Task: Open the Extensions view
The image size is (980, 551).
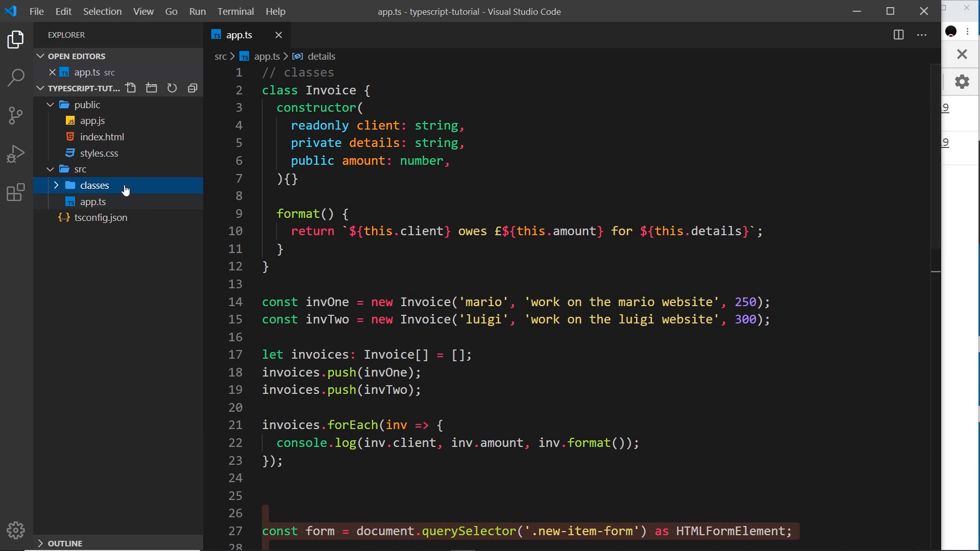Action: point(16,192)
